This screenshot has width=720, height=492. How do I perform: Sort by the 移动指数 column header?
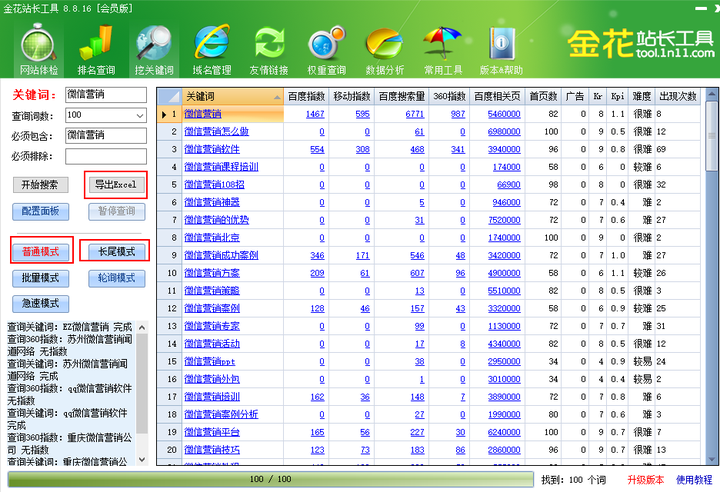(352, 96)
